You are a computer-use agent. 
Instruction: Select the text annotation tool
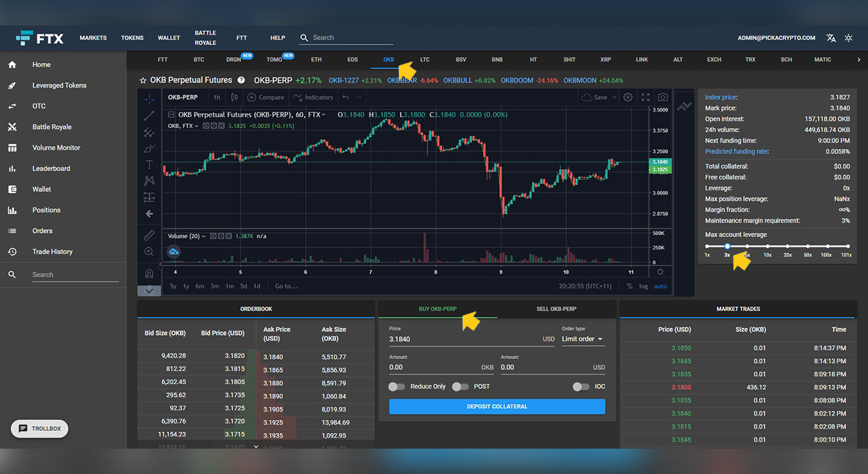(x=149, y=164)
